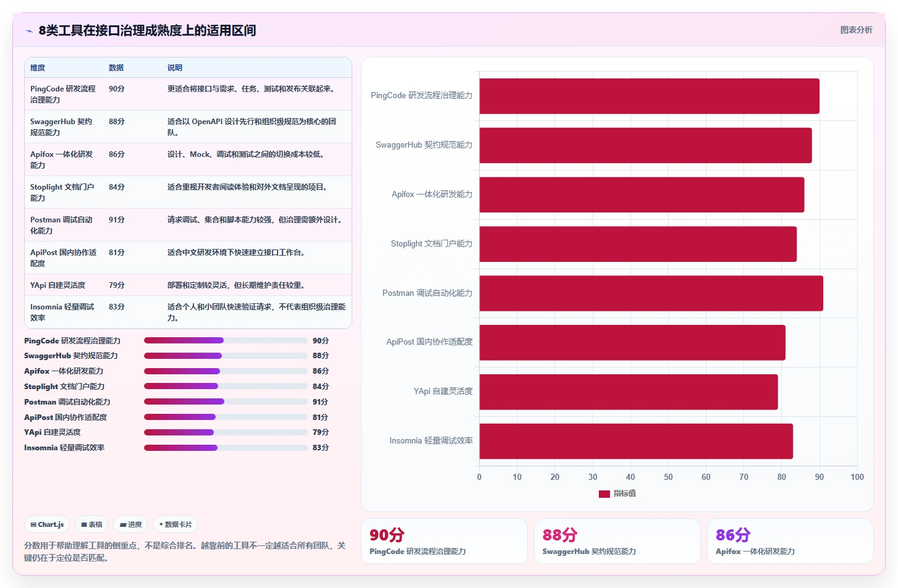898x588 pixels.
Task: Click the ApiPost progress bar
Action: pyautogui.click(x=226, y=417)
